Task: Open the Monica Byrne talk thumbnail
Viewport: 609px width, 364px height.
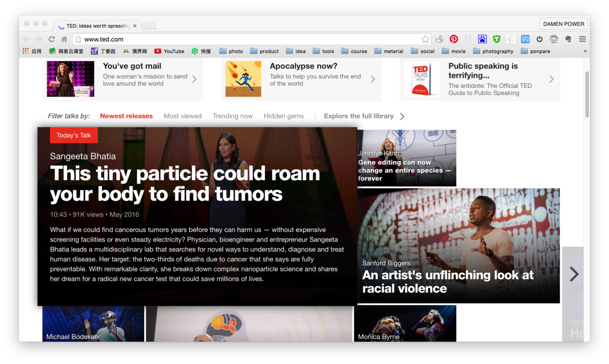Action: 405,323
